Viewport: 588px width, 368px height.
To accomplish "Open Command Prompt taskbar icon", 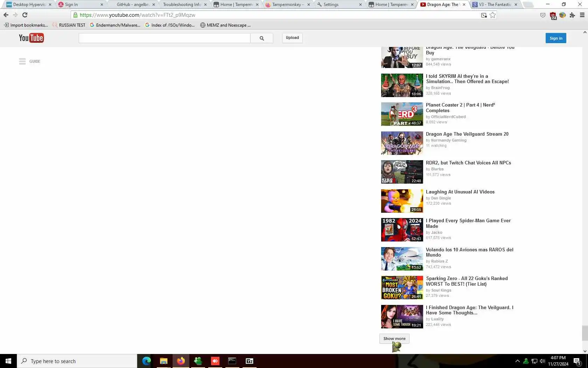I will click(x=232, y=361).
